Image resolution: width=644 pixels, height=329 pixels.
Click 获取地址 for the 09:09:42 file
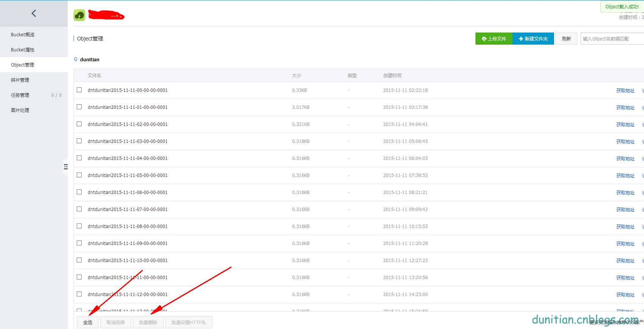625,210
